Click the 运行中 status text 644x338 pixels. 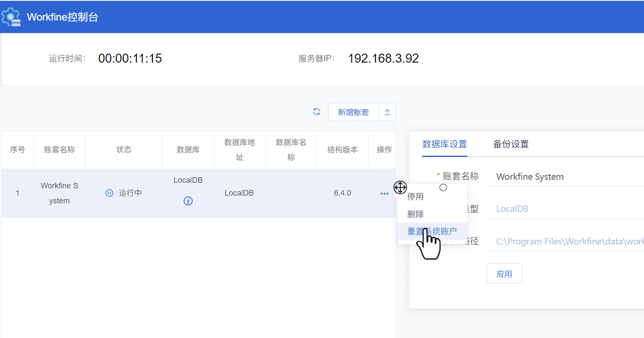130,193
